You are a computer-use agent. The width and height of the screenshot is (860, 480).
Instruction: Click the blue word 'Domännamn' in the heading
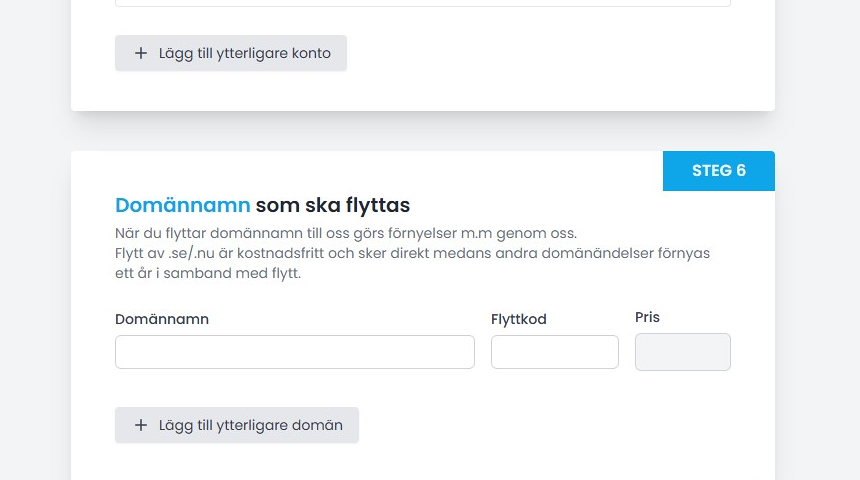[182, 205]
